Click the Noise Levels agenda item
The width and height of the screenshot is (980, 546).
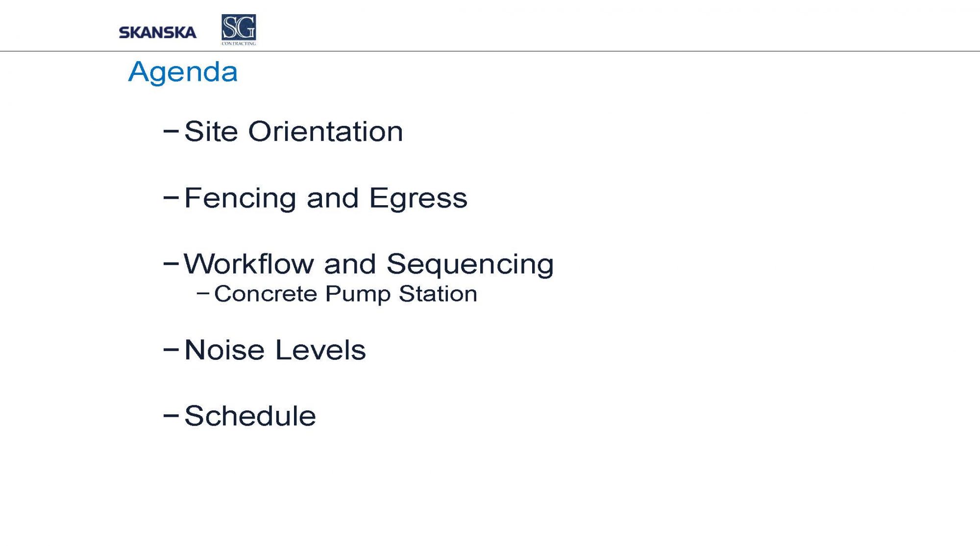pyautogui.click(x=275, y=350)
